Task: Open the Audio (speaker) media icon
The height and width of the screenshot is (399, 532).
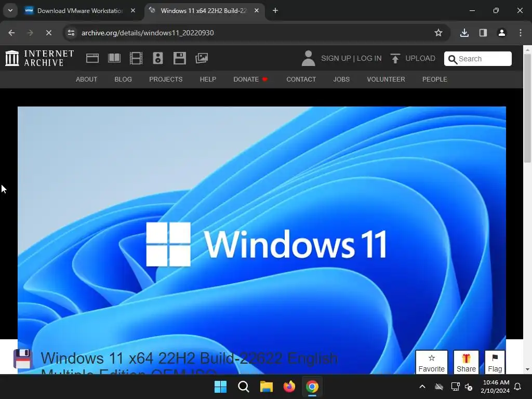Action: pos(158,58)
